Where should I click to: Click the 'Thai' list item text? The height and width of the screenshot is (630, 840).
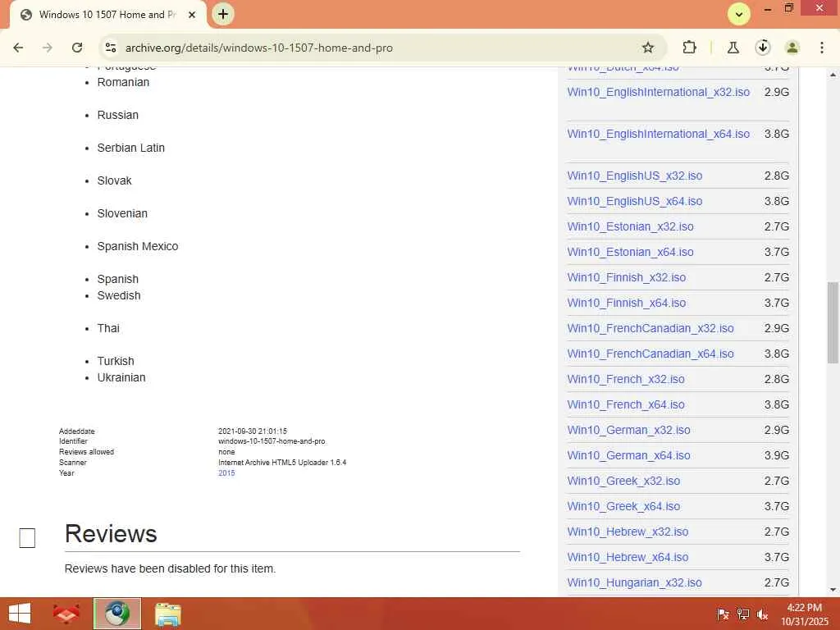108,328
